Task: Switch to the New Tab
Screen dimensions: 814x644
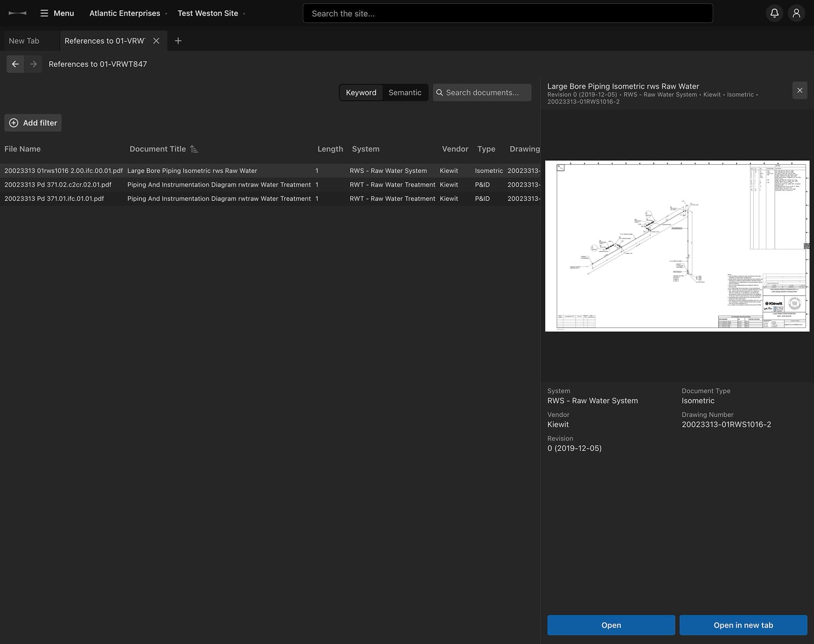Action: click(23, 40)
